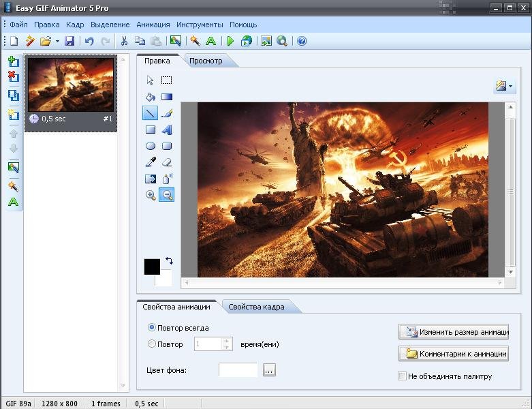Click the canvas vertical scrollbar up arrow

click(510, 107)
